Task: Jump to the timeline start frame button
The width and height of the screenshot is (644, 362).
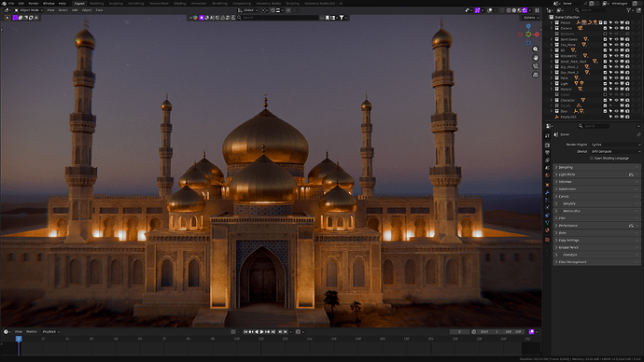Action: click(245, 331)
